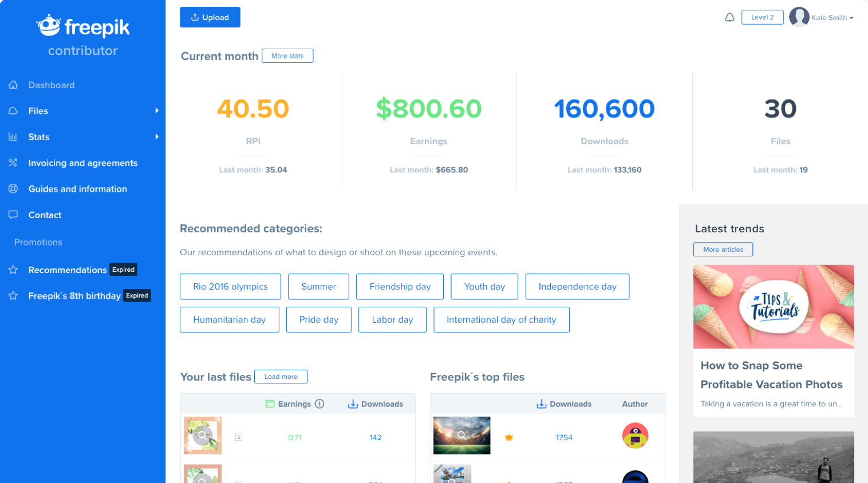Click download icon in Freepik's top files header
Viewport: 868px width, 483px height.
[x=541, y=404]
